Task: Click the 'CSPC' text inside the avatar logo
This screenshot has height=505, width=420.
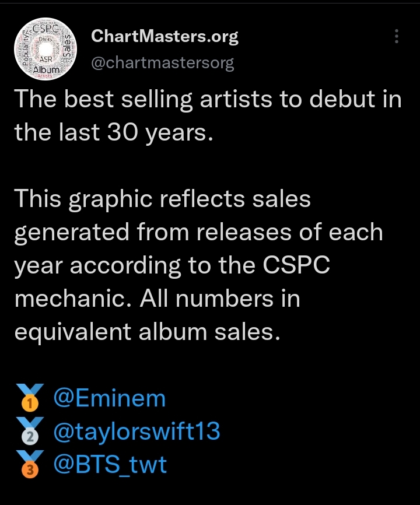Action: click(x=45, y=29)
